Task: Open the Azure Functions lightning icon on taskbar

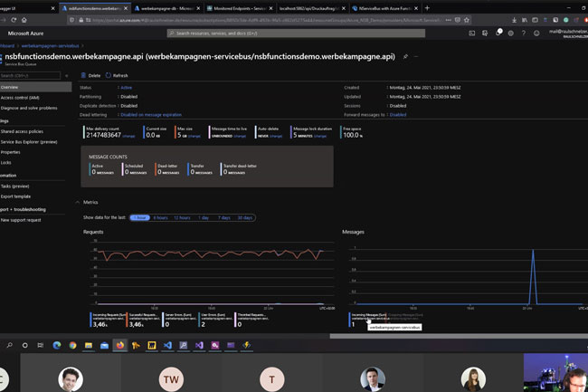Action: coord(247,345)
